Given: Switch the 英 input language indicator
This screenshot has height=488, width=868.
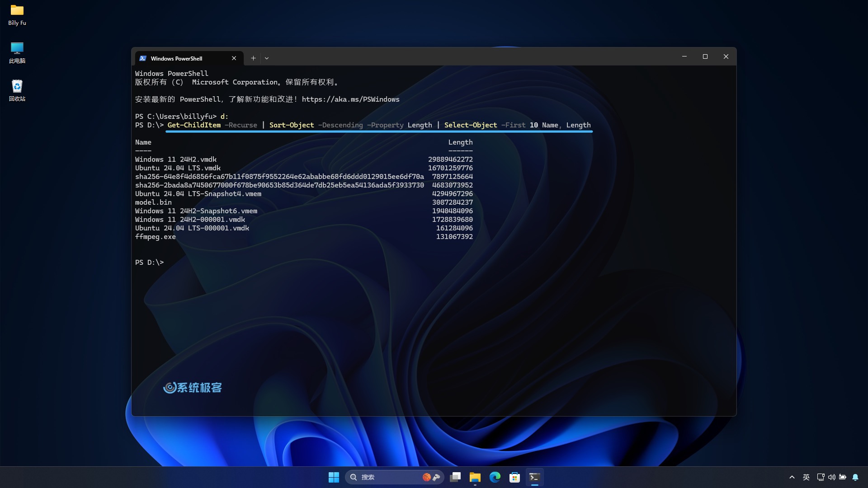Looking at the screenshot, I should (807, 477).
